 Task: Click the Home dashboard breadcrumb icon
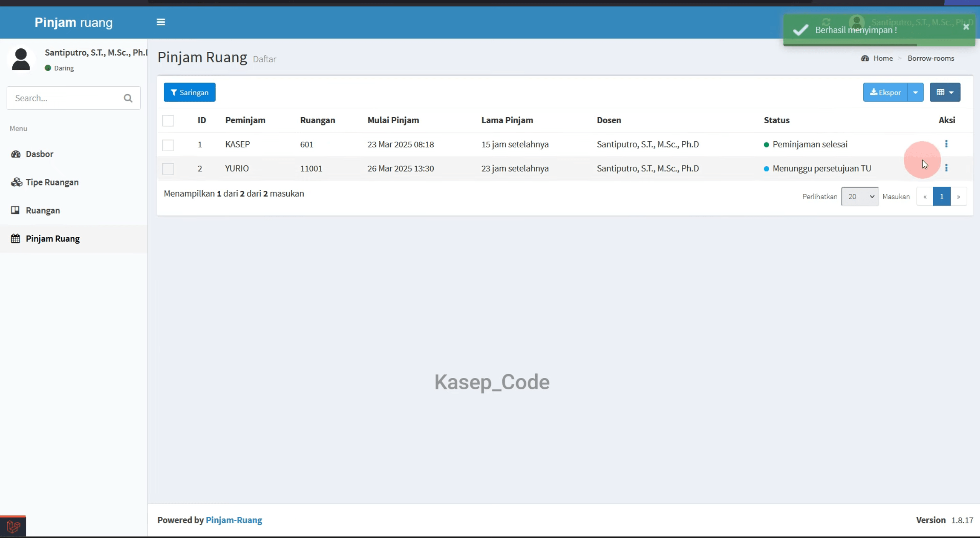[x=865, y=58]
